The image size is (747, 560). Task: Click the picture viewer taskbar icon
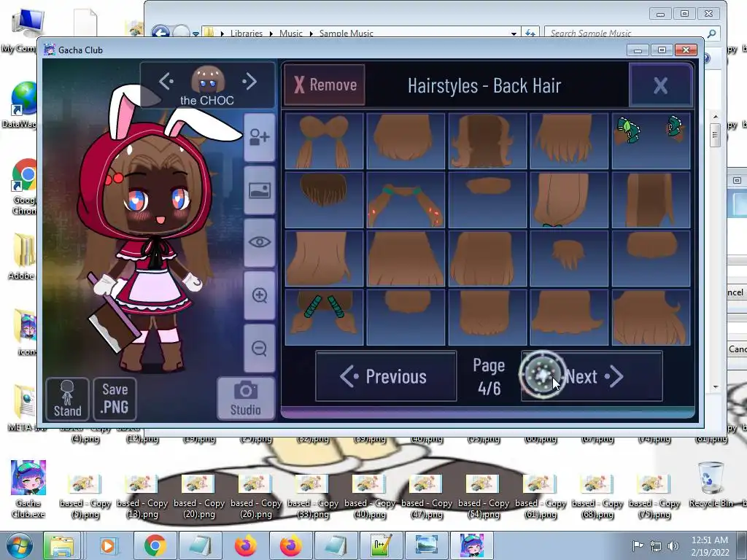[x=426, y=545]
